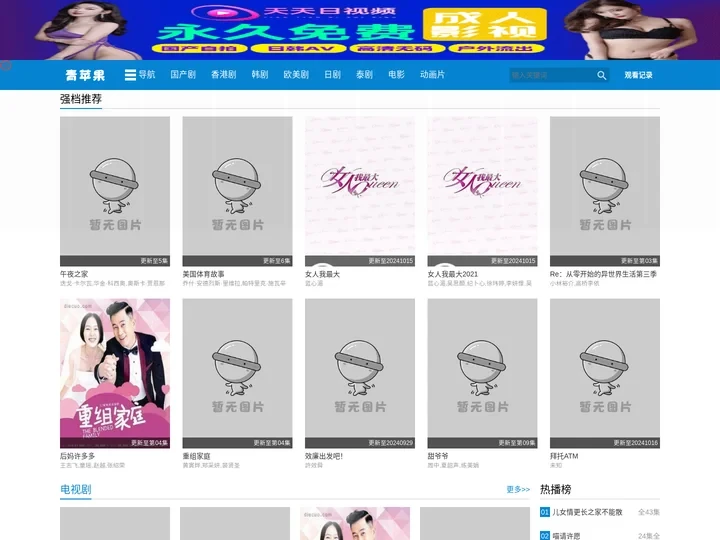Open the 电影 section
720x540 pixels.
coord(396,74)
